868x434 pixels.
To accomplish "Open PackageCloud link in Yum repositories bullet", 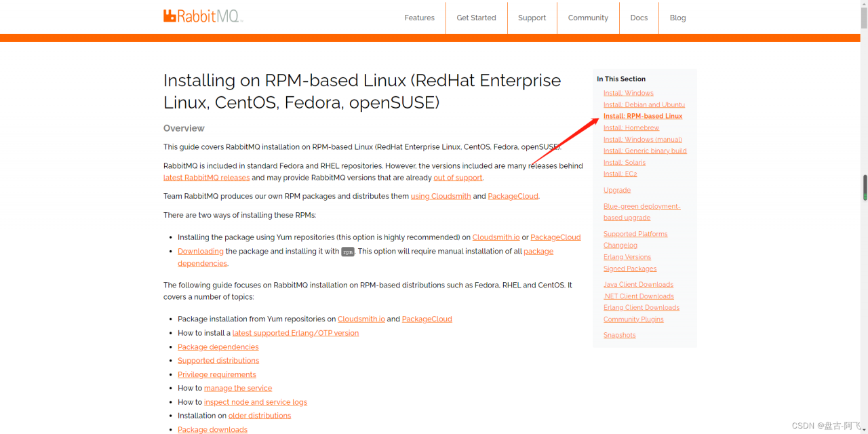I will coord(555,237).
